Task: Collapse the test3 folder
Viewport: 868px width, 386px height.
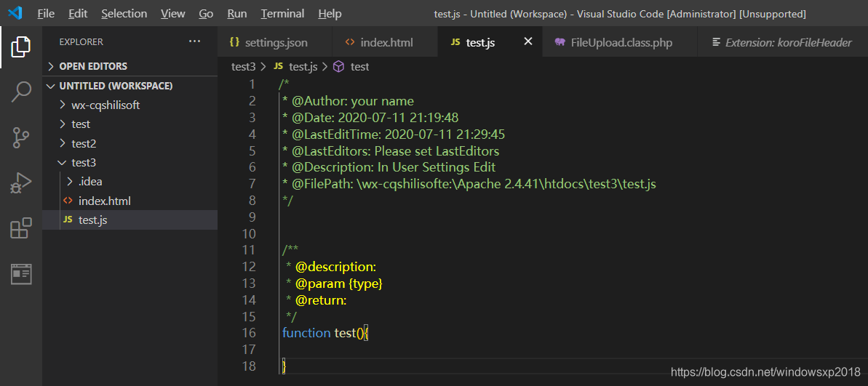Action: pyautogui.click(x=83, y=162)
